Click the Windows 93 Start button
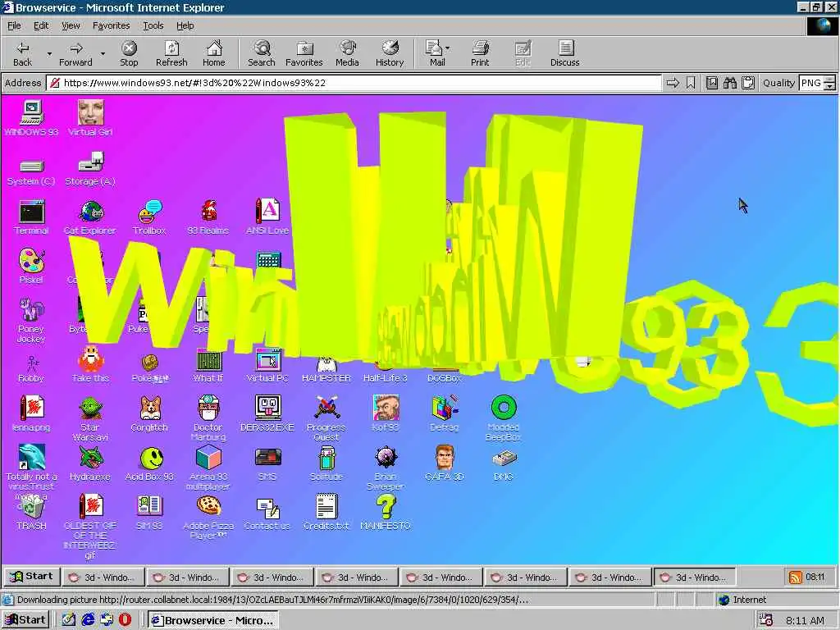The height and width of the screenshot is (630, 840). click(x=32, y=577)
